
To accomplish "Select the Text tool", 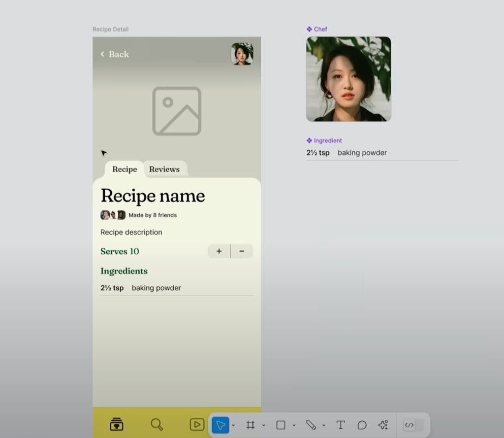I will (x=341, y=425).
